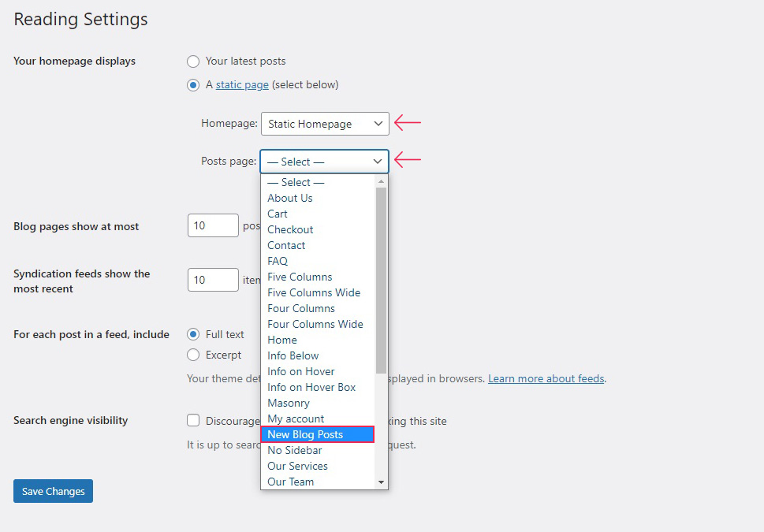The image size is (764, 532).
Task: Click scroll-up arrow of dropdown list
Action: pos(381,182)
